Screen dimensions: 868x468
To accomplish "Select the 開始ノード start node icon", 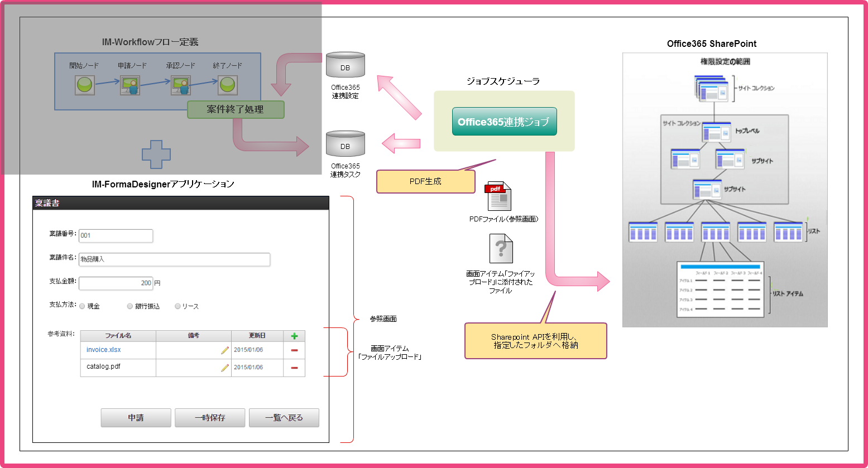I will click(x=84, y=86).
